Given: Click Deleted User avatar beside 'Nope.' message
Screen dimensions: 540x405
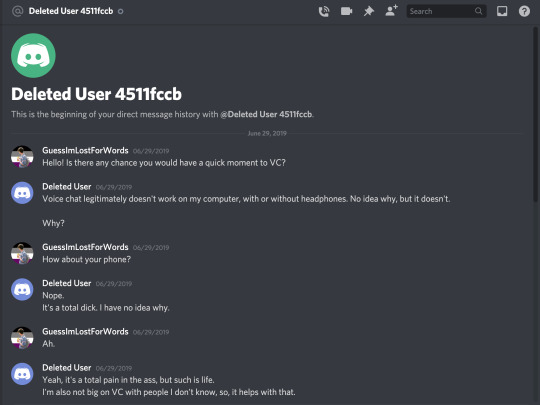Looking at the screenshot, I should [22, 289].
